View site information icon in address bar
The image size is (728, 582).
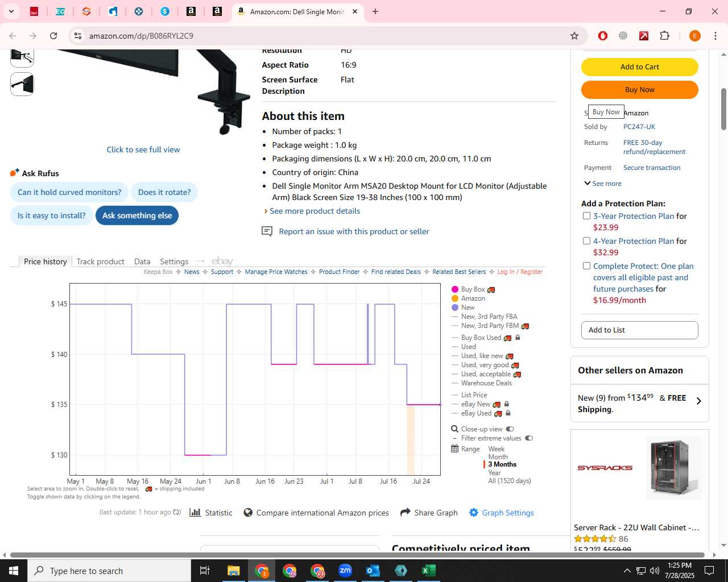tap(78, 36)
